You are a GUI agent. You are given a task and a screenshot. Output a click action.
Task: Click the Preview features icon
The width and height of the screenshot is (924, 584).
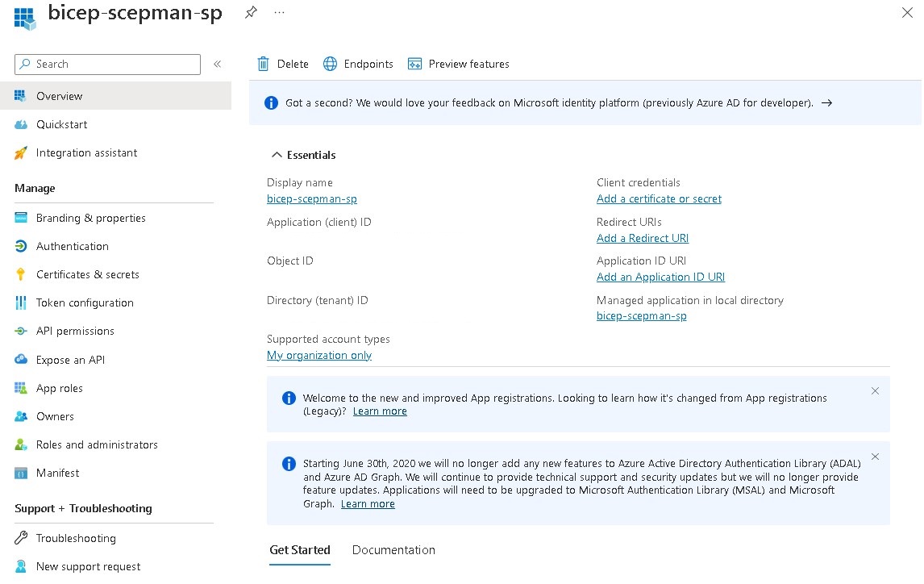click(x=415, y=64)
